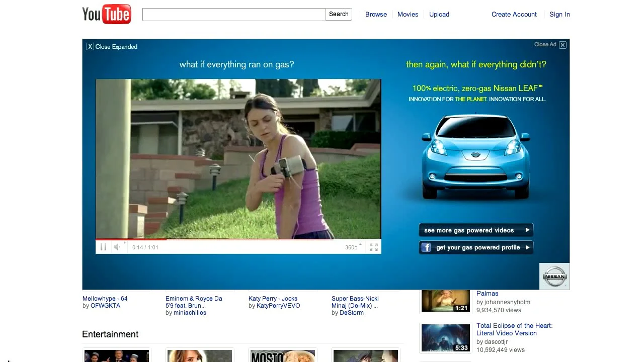
Task: Go to the Upload page
Action: [439, 14]
